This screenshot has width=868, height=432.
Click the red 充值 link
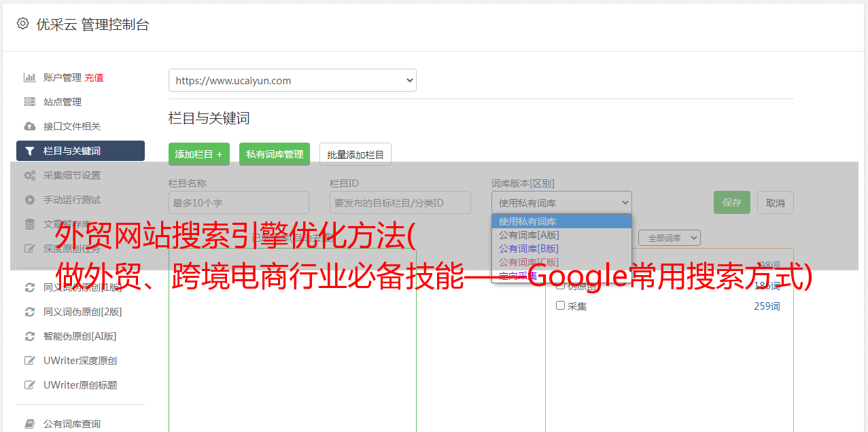[94, 77]
